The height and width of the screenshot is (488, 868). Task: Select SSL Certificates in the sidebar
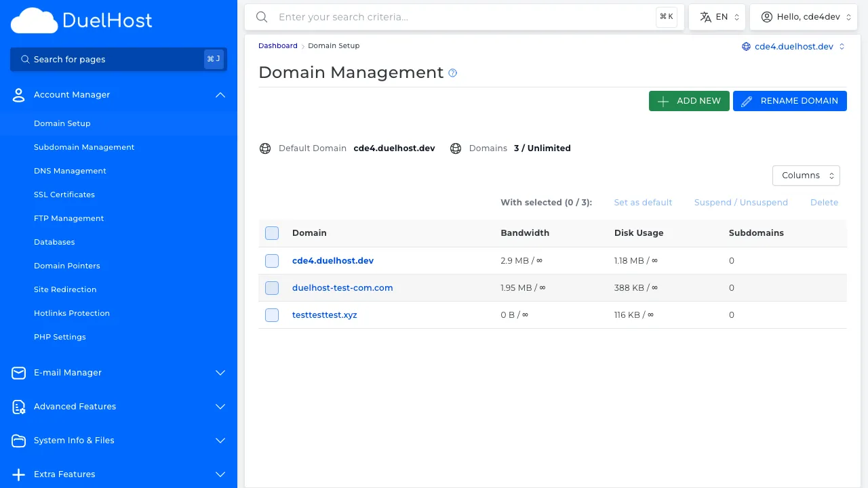pos(64,195)
